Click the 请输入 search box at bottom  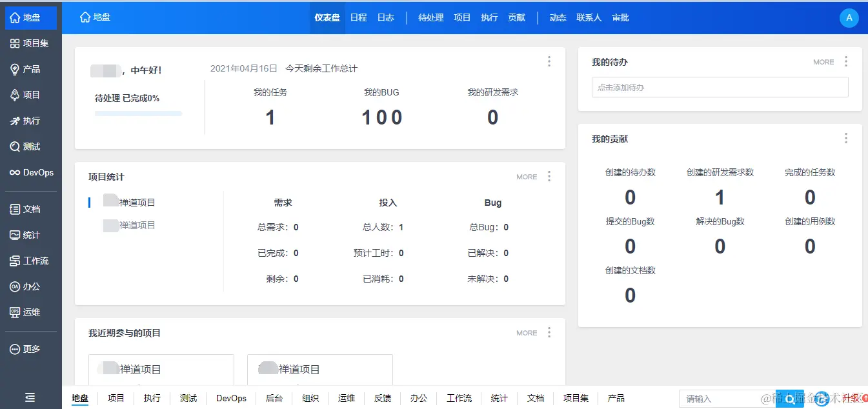(727, 399)
